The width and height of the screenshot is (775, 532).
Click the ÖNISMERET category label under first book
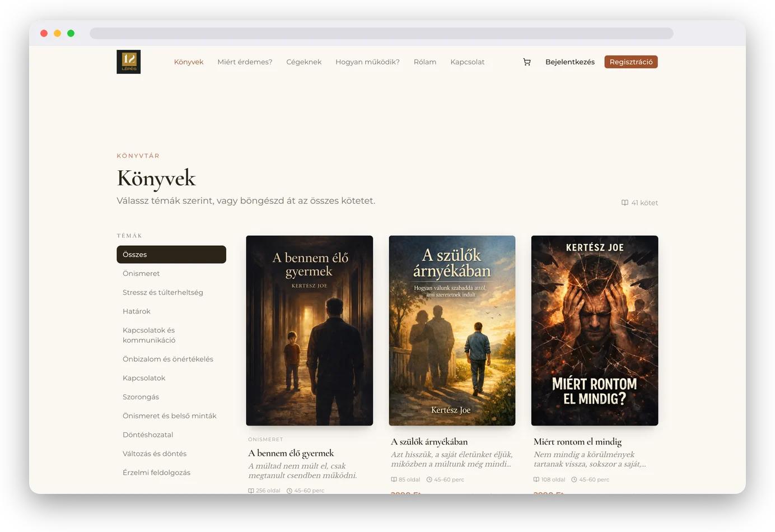coord(265,440)
